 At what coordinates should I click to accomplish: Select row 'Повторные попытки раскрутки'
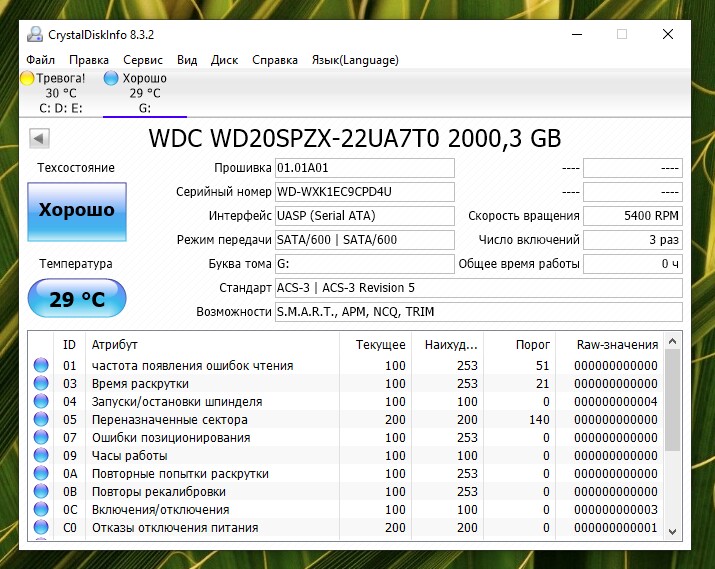(347, 473)
